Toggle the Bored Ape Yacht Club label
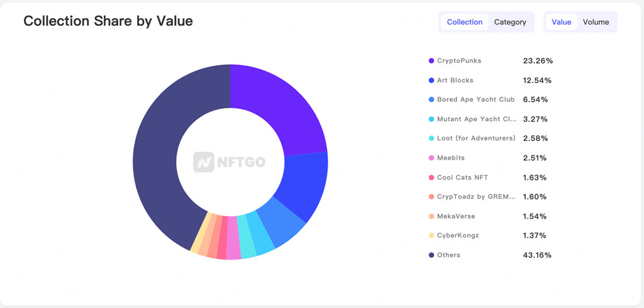Viewport: 644px width, 308px height. [x=475, y=100]
